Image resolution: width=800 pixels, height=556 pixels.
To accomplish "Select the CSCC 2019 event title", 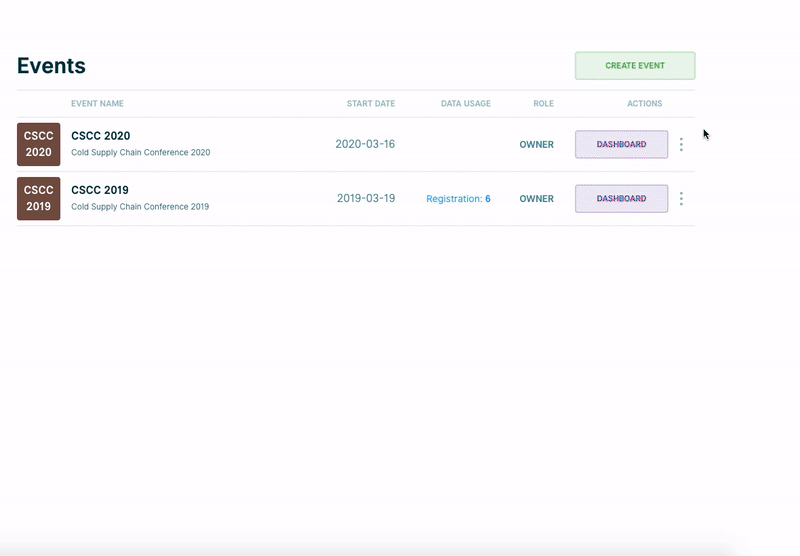I will click(x=100, y=190).
